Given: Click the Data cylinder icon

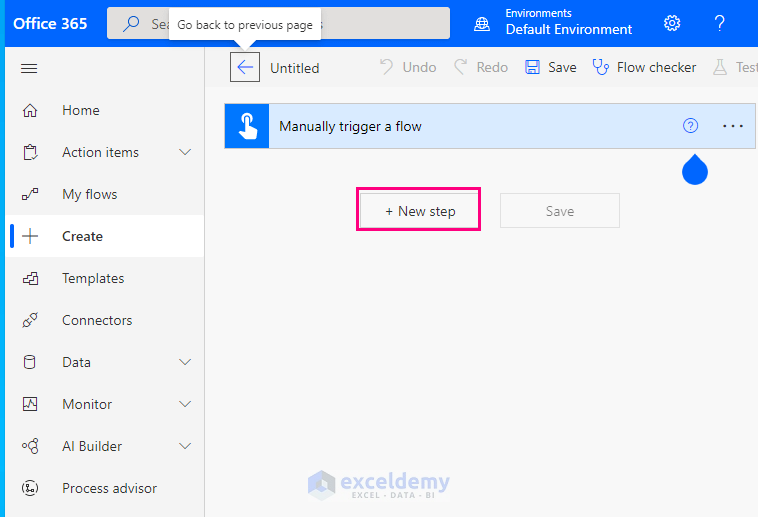Looking at the screenshot, I should click(x=29, y=362).
